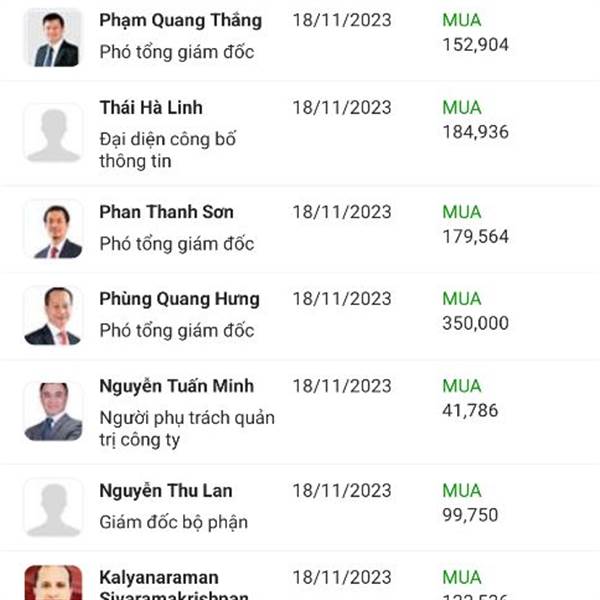600x600 pixels.
Task: Click the MUA label above 41,786
Action: (461, 385)
